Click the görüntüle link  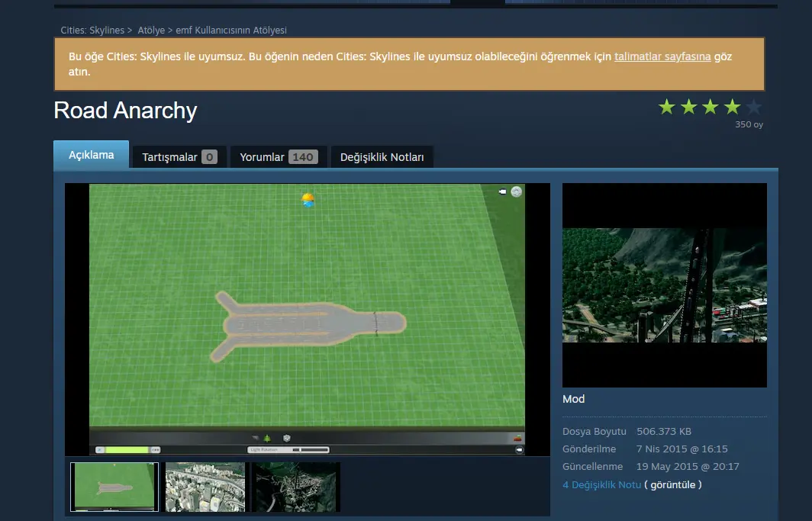672,485
